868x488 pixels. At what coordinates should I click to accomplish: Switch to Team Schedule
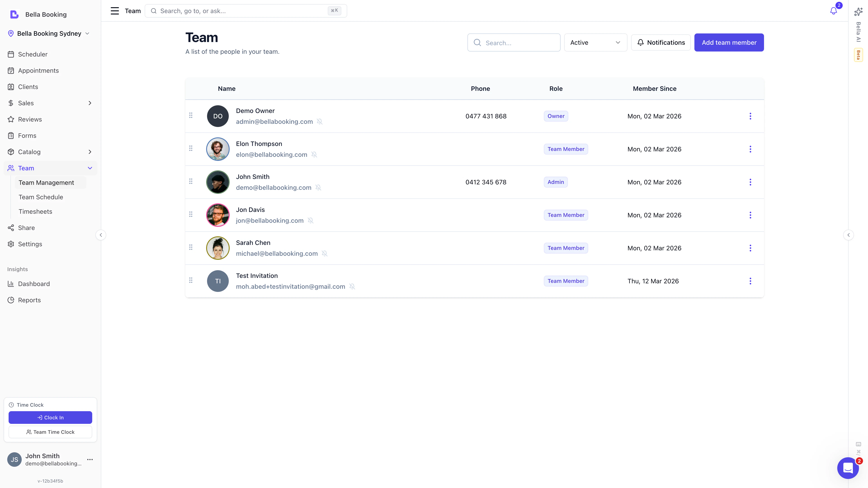tap(41, 197)
